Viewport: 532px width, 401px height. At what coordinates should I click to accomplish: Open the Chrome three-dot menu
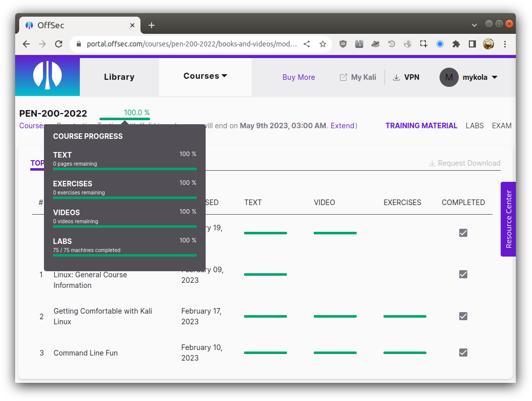505,44
